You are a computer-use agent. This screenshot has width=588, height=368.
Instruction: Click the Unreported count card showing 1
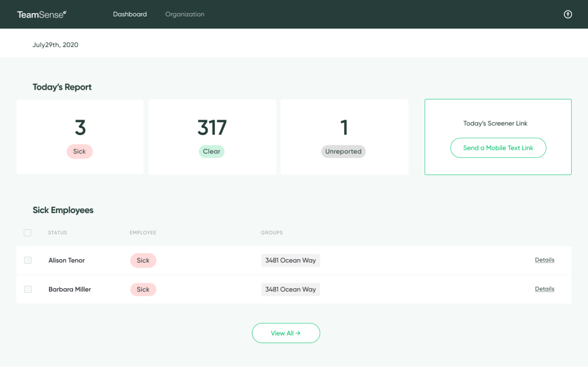[344, 137]
